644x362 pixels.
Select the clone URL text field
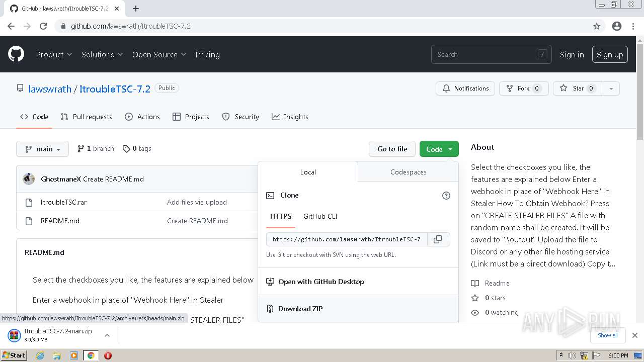[347, 239]
